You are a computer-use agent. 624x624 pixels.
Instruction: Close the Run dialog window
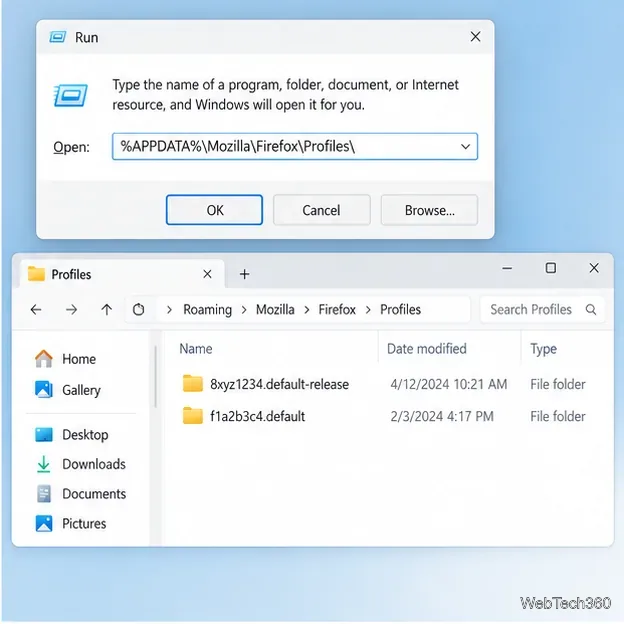tap(475, 37)
